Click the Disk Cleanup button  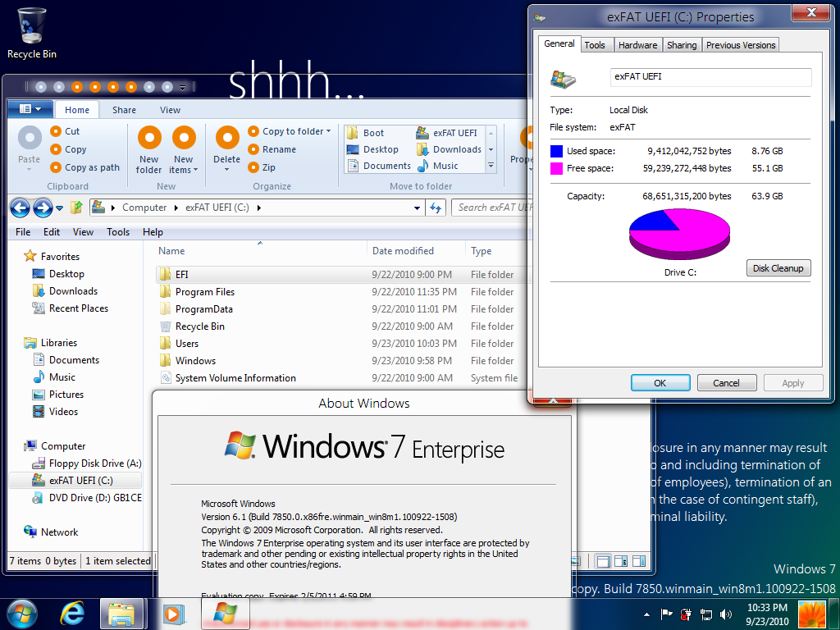778,268
